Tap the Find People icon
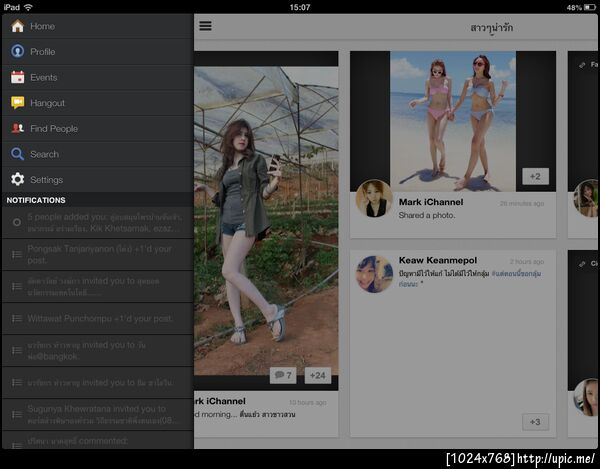The image size is (600, 469). pos(17,128)
